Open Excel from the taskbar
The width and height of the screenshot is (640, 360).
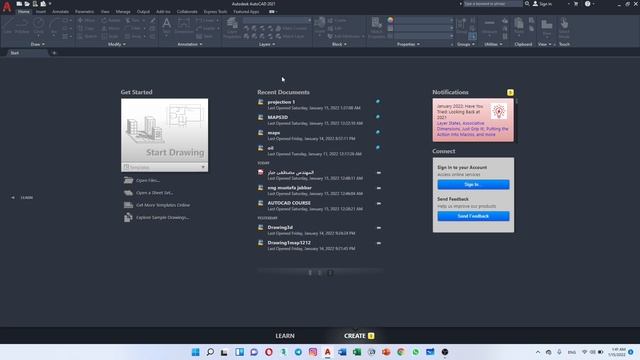click(357, 352)
